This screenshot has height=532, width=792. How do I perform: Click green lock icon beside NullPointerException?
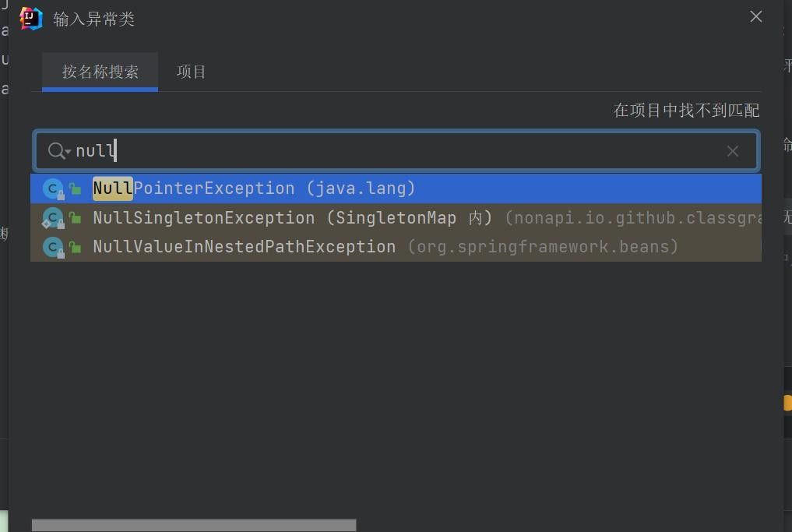(76, 189)
